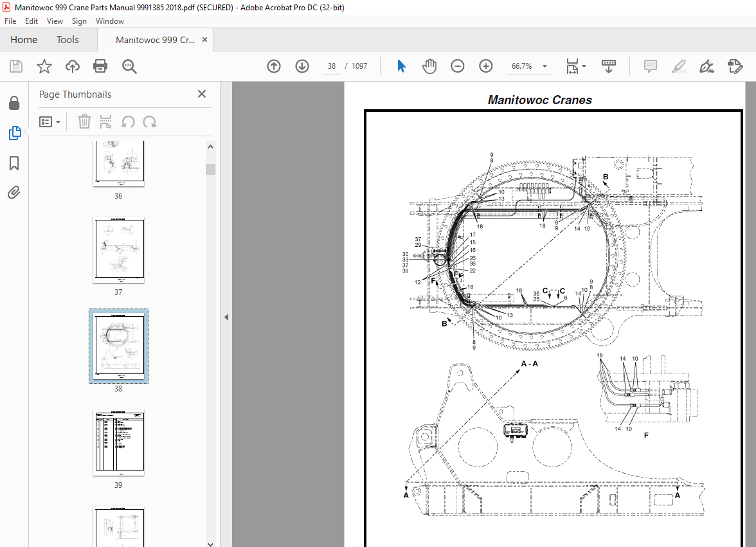Print the document with the printer icon

(x=100, y=66)
